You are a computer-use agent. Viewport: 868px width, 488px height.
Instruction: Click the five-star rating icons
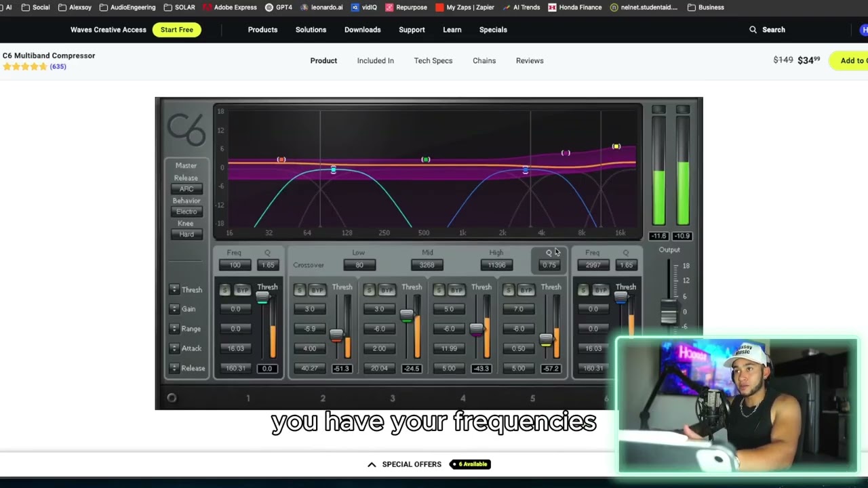click(x=25, y=66)
